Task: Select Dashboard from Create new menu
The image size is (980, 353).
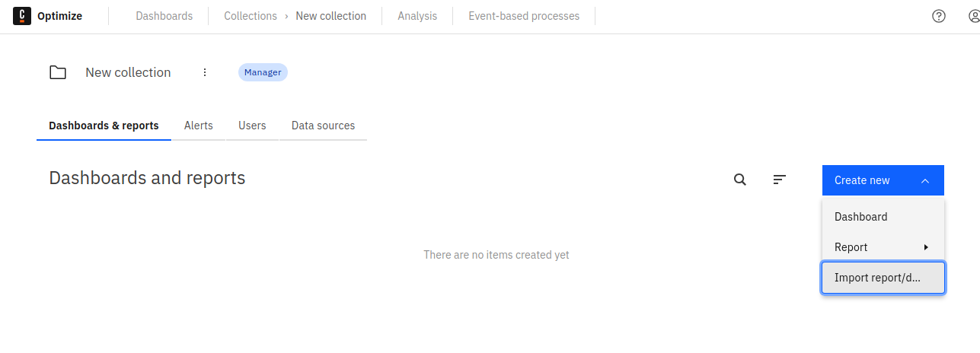Action: 861,217
